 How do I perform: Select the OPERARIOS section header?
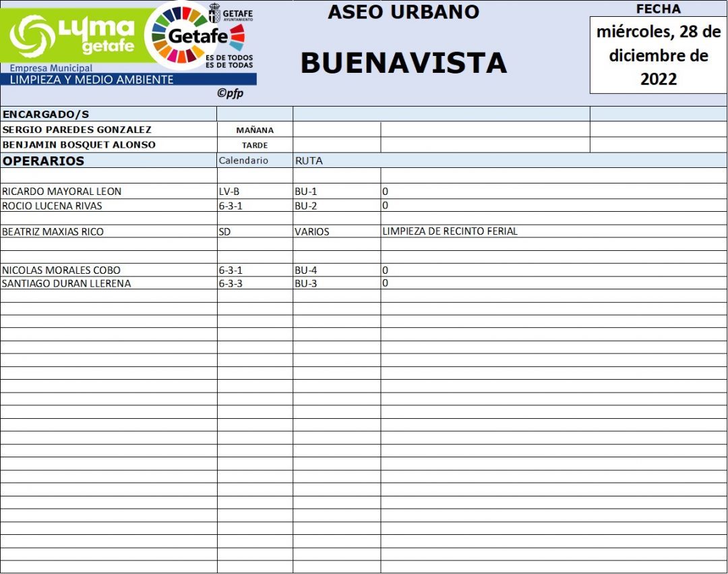click(x=44, y=161)
